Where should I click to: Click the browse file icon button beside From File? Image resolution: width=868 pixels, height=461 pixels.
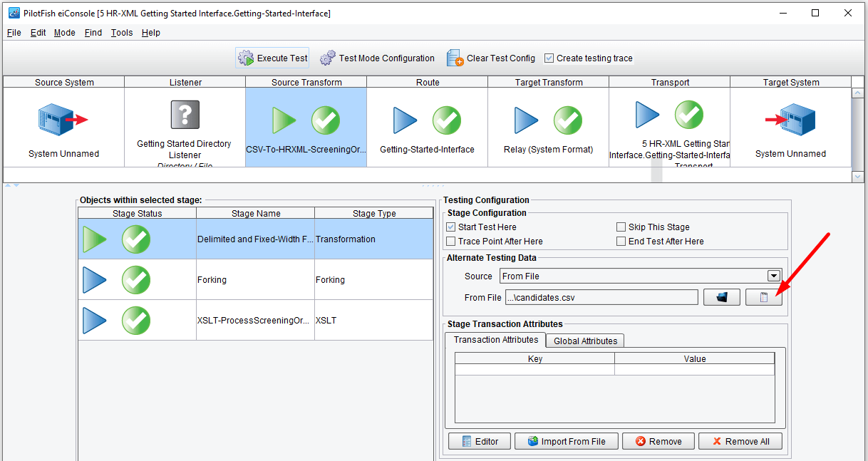click(721, 297)
